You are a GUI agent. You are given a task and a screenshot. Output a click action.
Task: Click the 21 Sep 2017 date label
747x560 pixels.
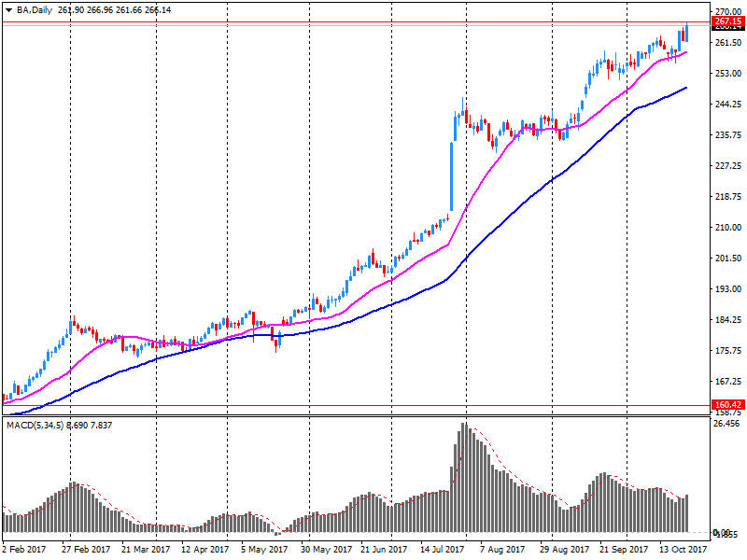pyautogui.click(x=624, y=549)
